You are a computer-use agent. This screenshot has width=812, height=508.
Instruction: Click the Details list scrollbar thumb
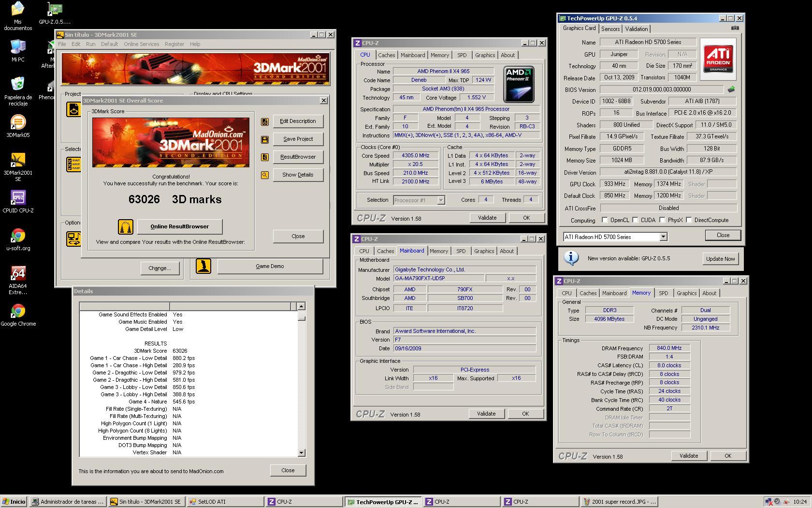click(x=302, y=318)
